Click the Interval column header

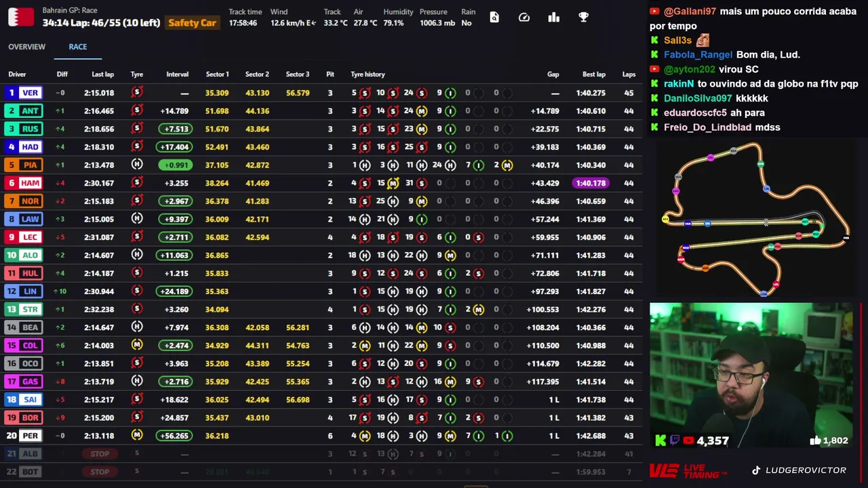coord(178,75)
